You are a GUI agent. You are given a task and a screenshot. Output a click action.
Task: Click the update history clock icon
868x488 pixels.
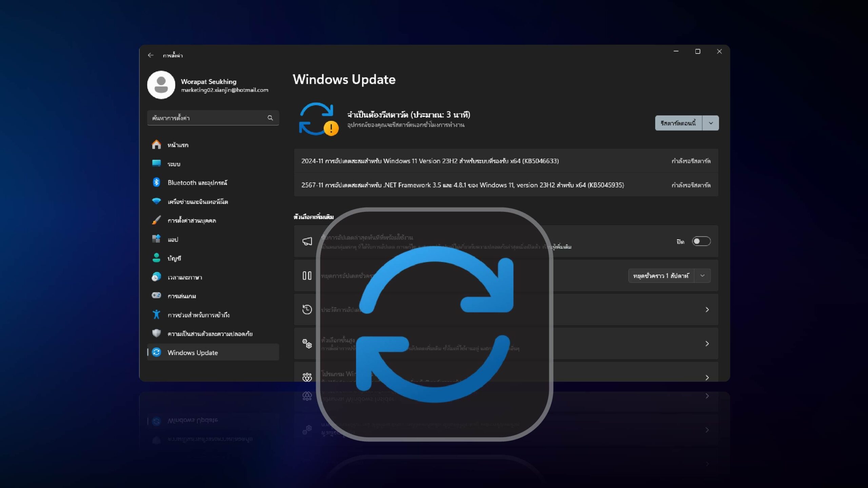click(307, 309)
